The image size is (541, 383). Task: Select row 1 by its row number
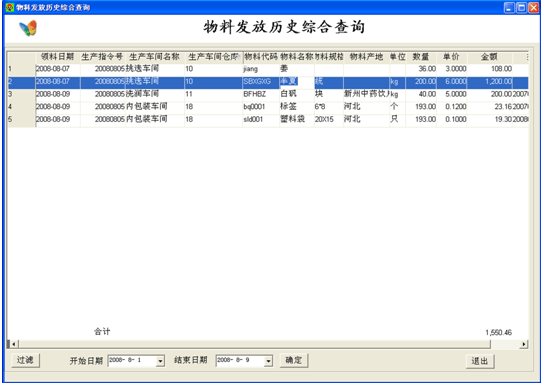click(22, 69)
